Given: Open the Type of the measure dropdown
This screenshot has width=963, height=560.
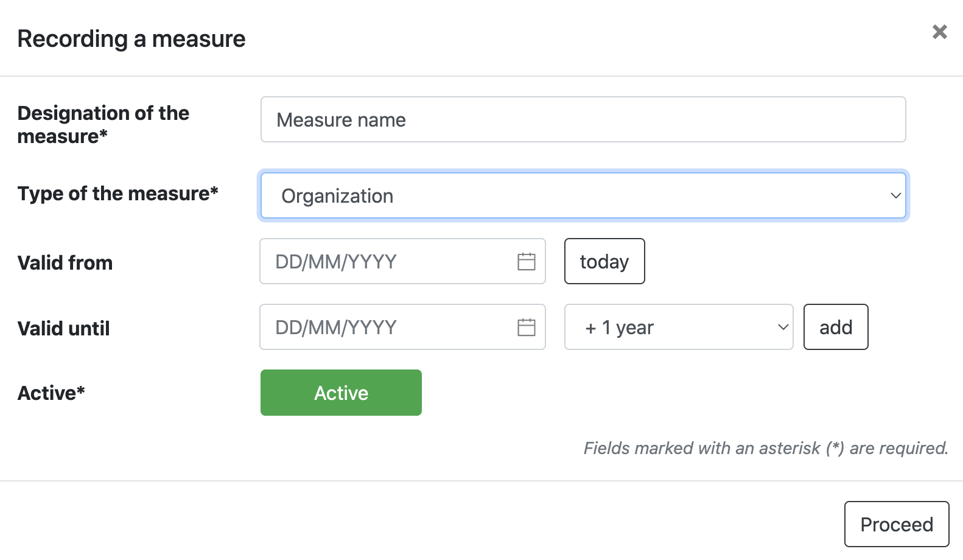Looking at the screenshot, I should [x=583, y=195].
